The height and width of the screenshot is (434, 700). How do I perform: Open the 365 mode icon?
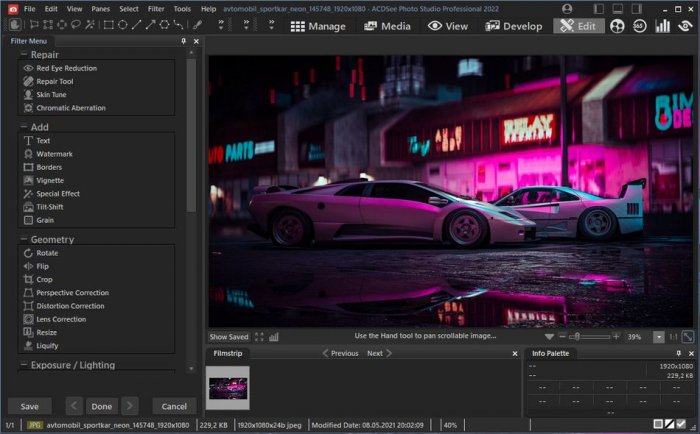[639, 26]
